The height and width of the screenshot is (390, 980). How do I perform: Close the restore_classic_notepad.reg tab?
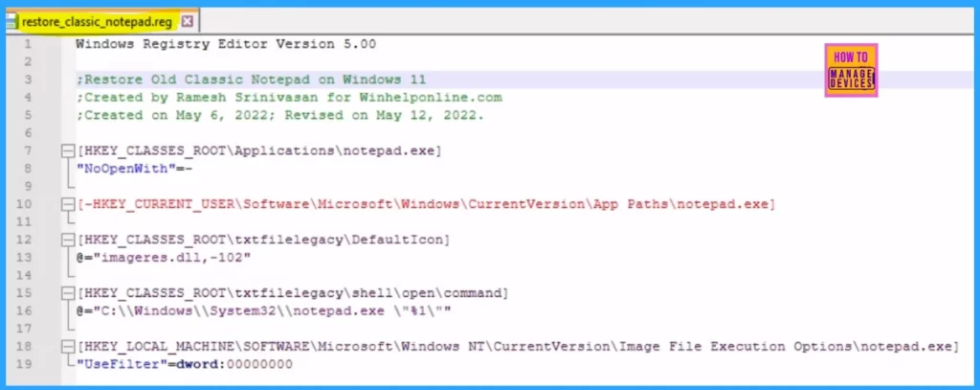click(x=188, y=23)
